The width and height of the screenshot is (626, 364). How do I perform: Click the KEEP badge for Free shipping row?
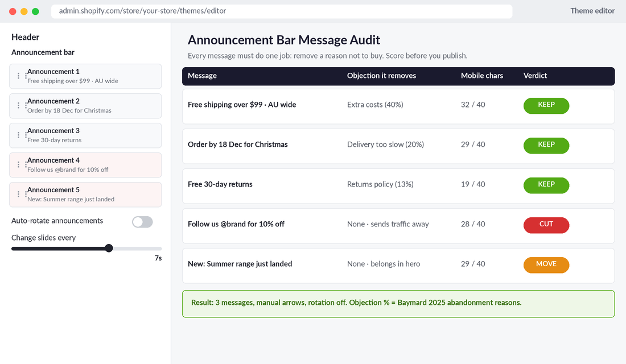546,105
